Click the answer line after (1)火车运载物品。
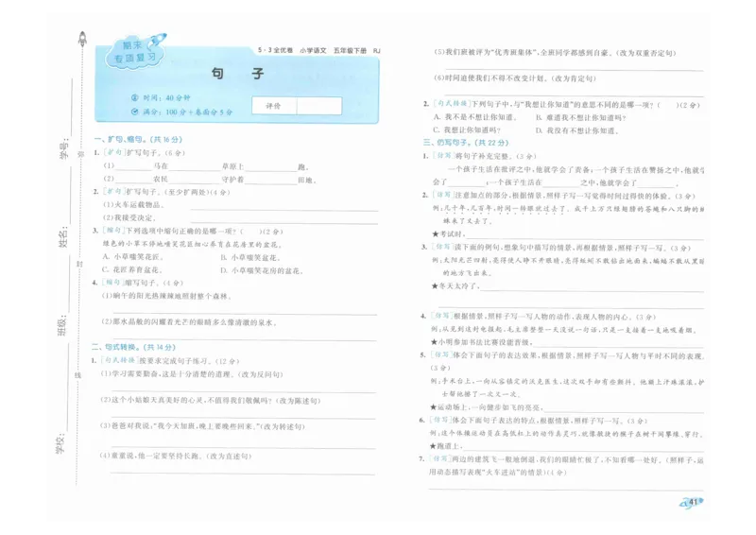Image resolution: width=756 pixels, height=535 pixels. pyautogui.click(x=284, y=211)
